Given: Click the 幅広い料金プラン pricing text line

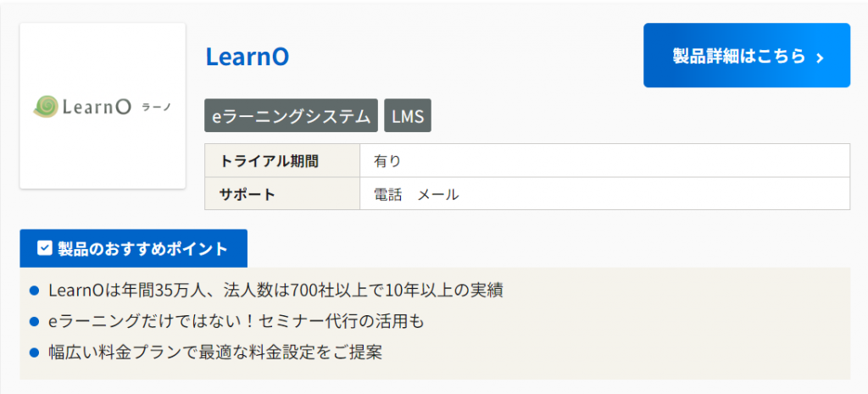Looking at the screenshot, I should [x=216, y=352].
